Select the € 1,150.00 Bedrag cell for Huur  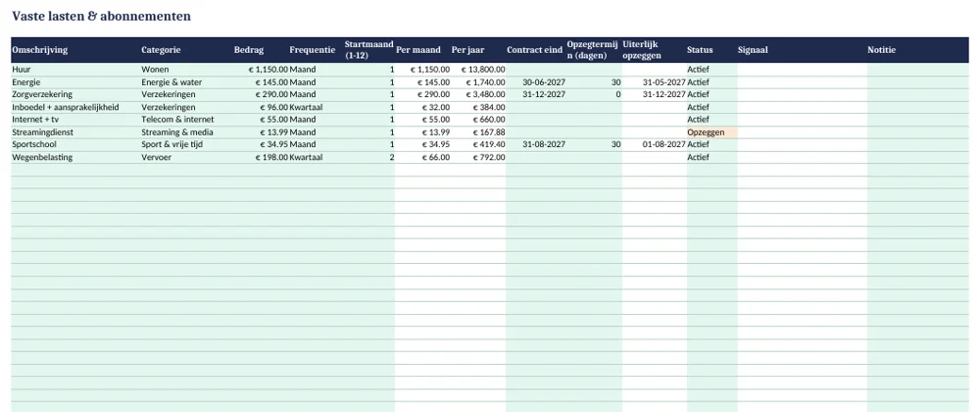pos(262,70)
